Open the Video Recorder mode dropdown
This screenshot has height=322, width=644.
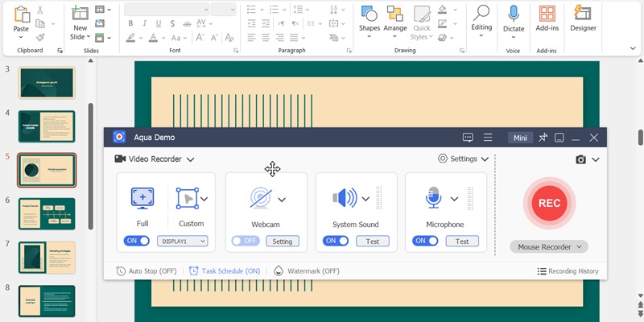[155, 159]
